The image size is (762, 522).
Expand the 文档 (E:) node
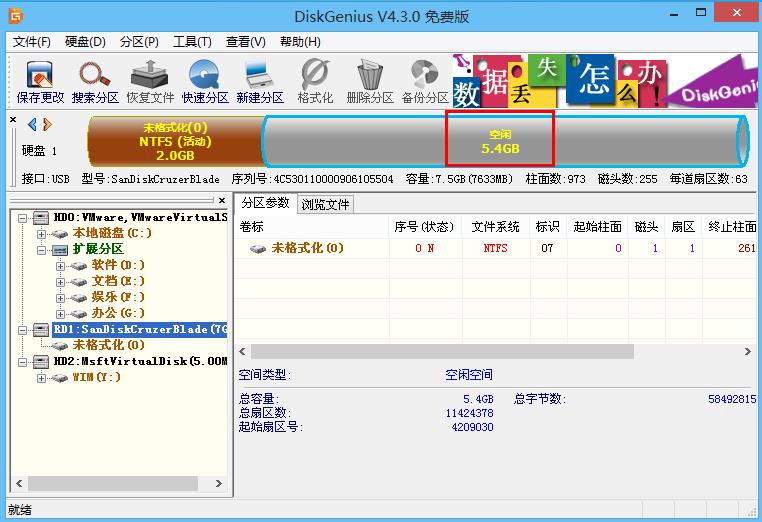tap(60, 282)
